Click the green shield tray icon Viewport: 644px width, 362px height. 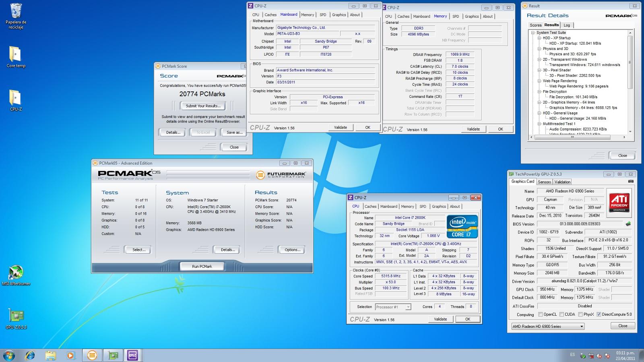pos(582,356)
